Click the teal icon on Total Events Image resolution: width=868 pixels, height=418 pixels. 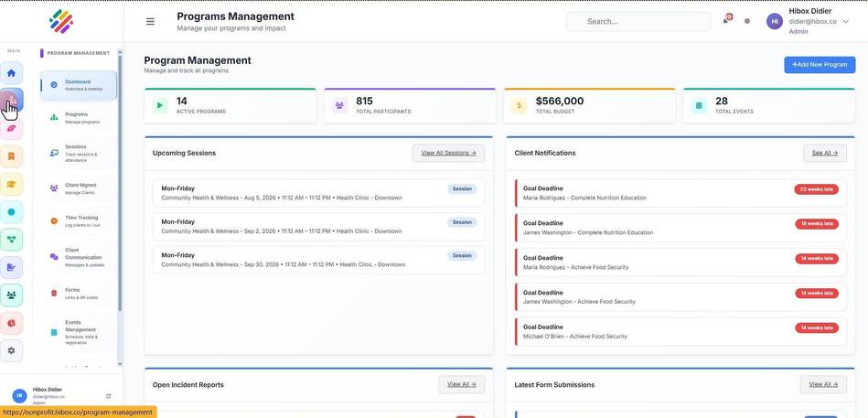coord(699,105)
